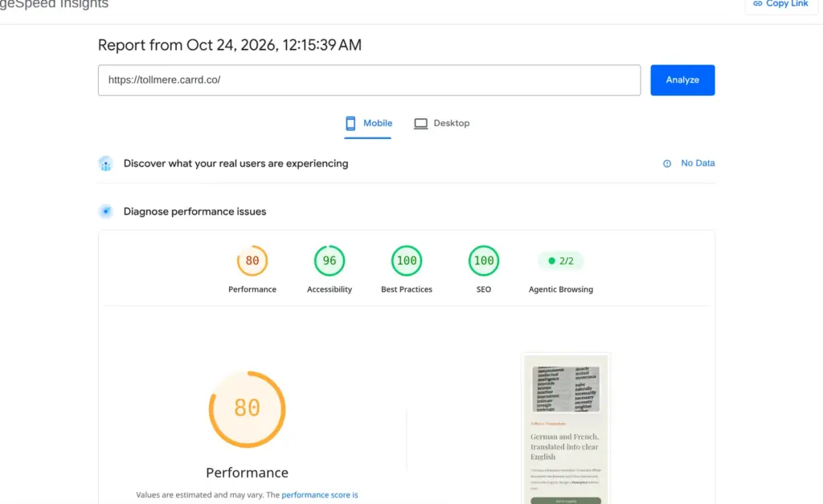The height and width of the screenshot is (504, 823).
Task: Click the No Data link
Action: (698, 163)
